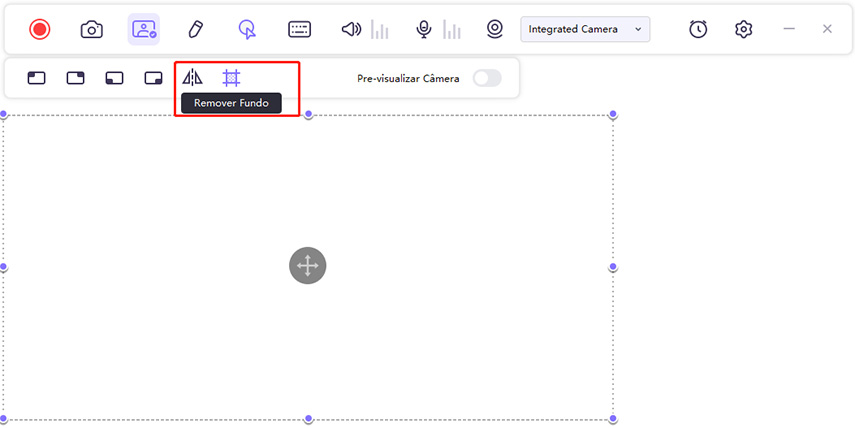855x428 pixels.
Task: Place the camera at bottom-right corner
Action: coord(153,79)
